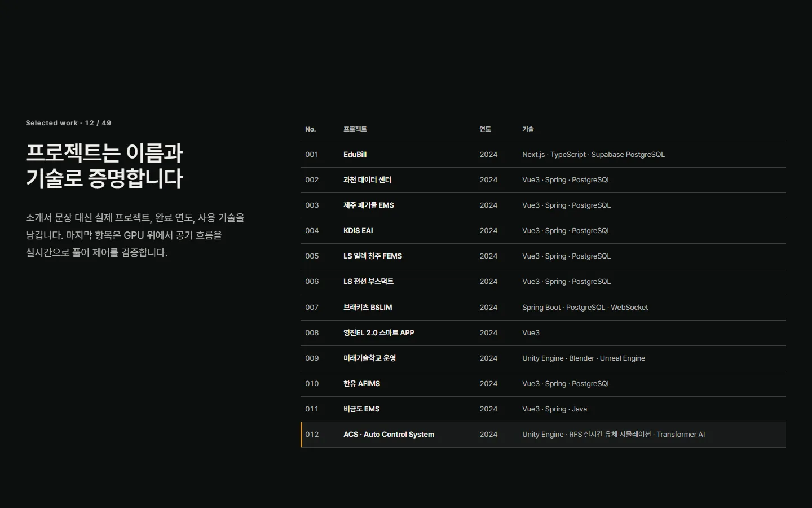
Task: Select Spring Boot · PostgreSQL · WebSocket tech text
Action: coord(585,308)
